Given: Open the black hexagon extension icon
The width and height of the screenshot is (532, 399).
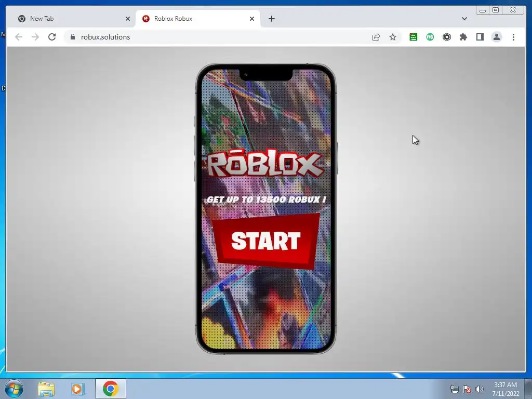Looking at the screenshot, I should coord(446,37).
